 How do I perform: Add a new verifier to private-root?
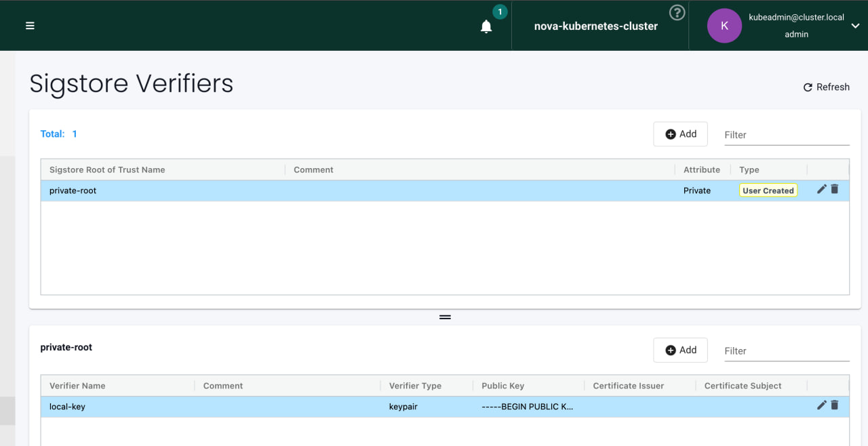(681, 350)
